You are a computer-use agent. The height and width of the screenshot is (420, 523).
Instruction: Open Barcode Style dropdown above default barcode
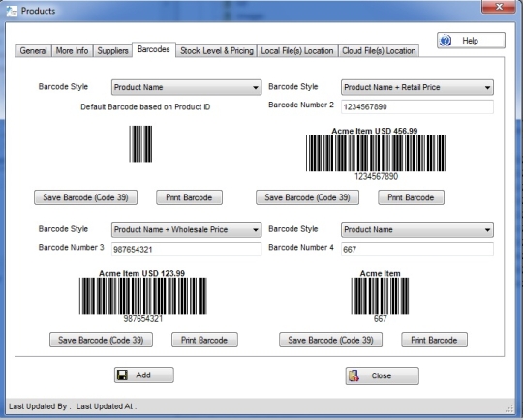[x=187, y=87]
